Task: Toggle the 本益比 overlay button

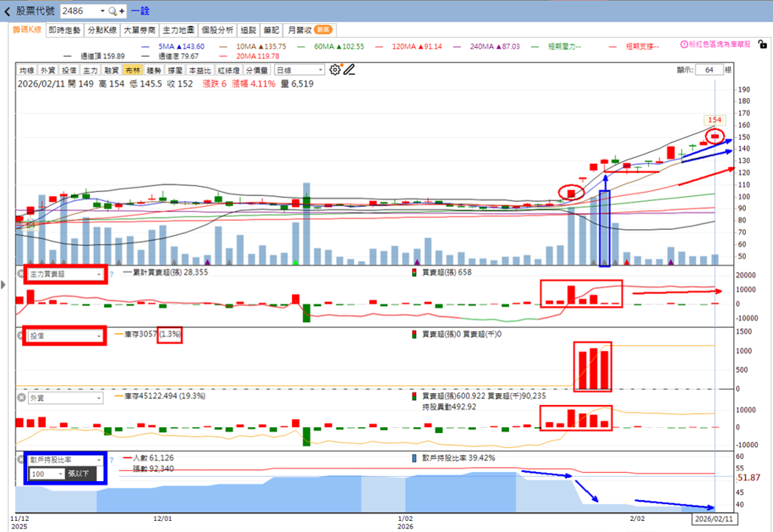Action: tap(200, 70)
